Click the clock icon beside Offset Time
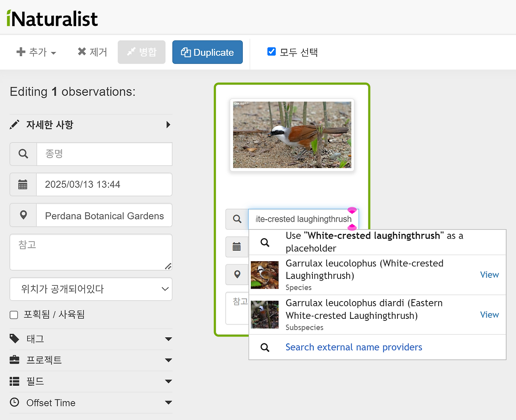Screen dimensions: 516x420 [x=14, y=402]
